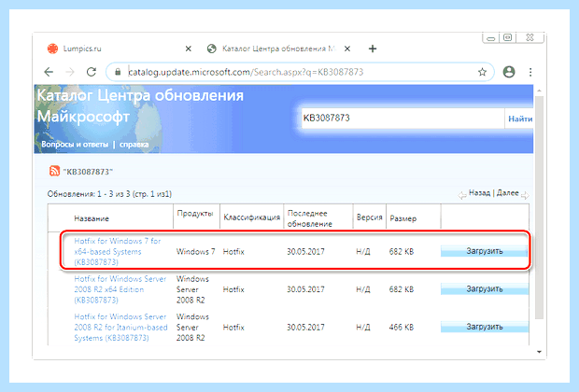Switch to the Lumpics.ru tab

pos(120,49)
